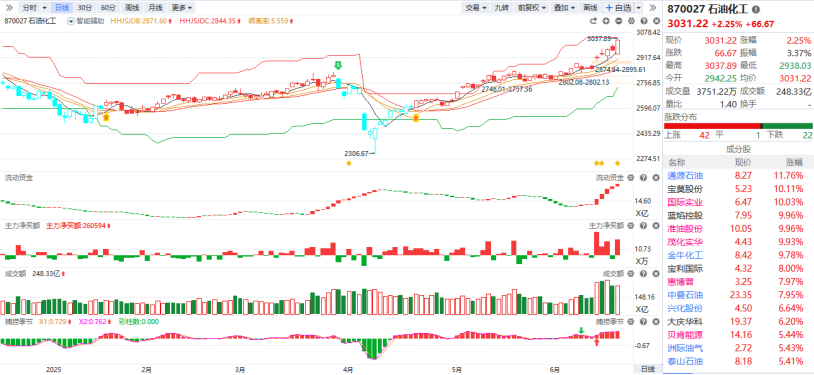The height and width of the screenshot is (375, 814).
Task: Open 准油股份 in constituent list
Action: (685, 229)
